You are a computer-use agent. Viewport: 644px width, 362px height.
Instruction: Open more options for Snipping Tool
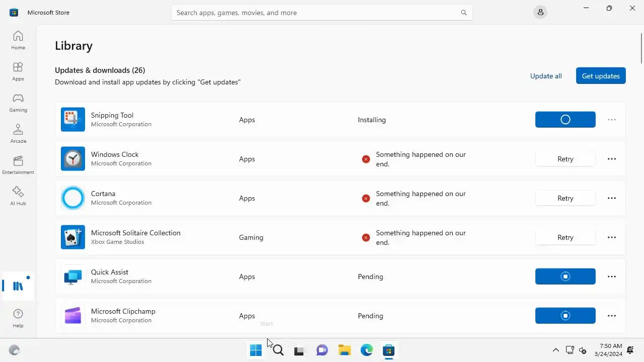612,120
